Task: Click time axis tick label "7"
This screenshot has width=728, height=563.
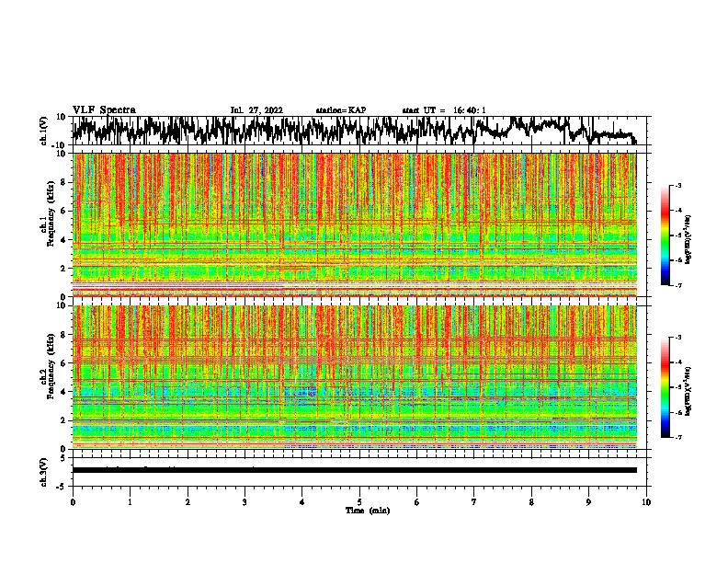Action: tap(474, 502)
